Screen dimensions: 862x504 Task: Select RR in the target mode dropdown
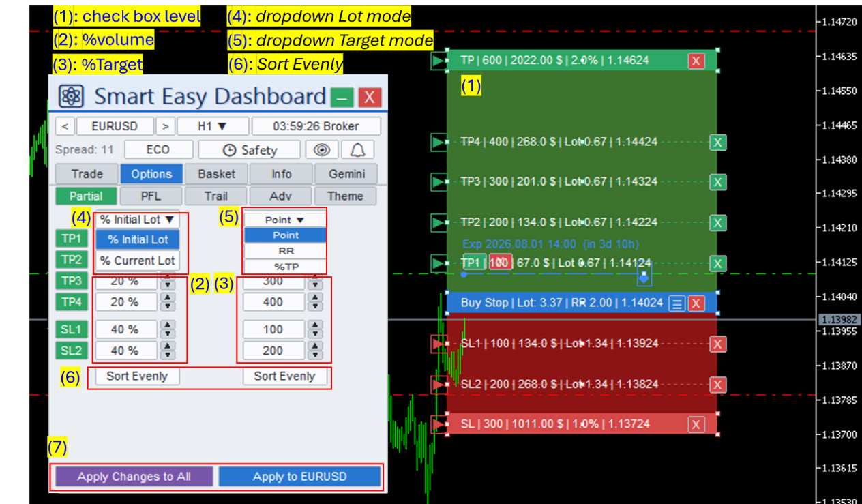tap(286, 251)
